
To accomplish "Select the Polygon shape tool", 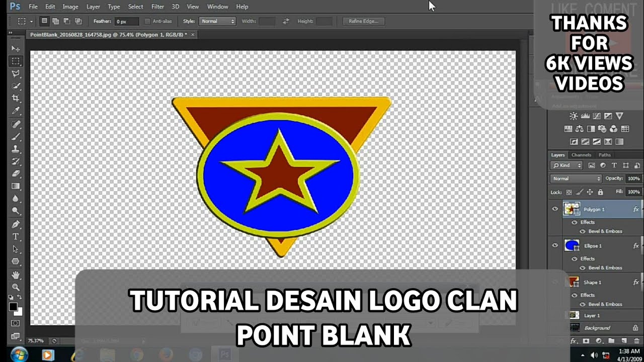I will 16,261.
